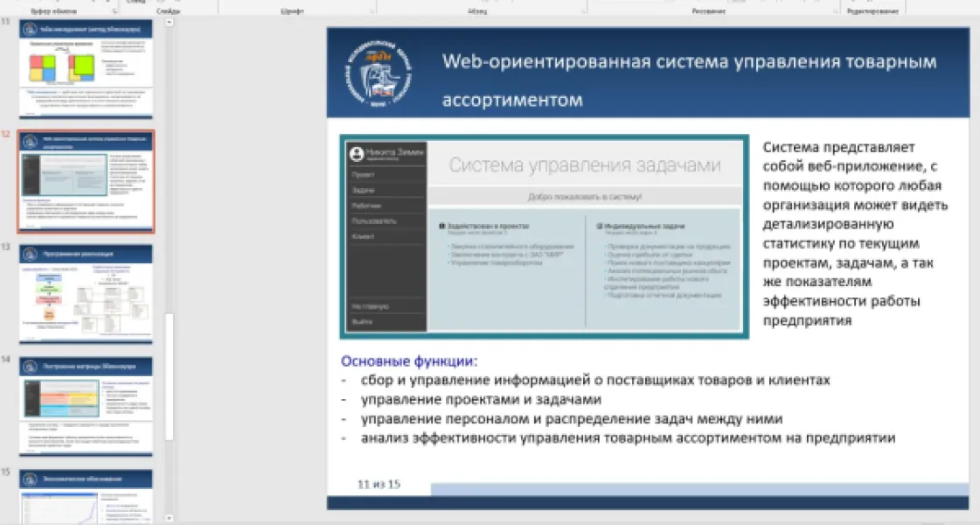
Task: Select text block 'Система представляет собой веб-приложение'
Action: pyautogui.click(x=855, y=234)
